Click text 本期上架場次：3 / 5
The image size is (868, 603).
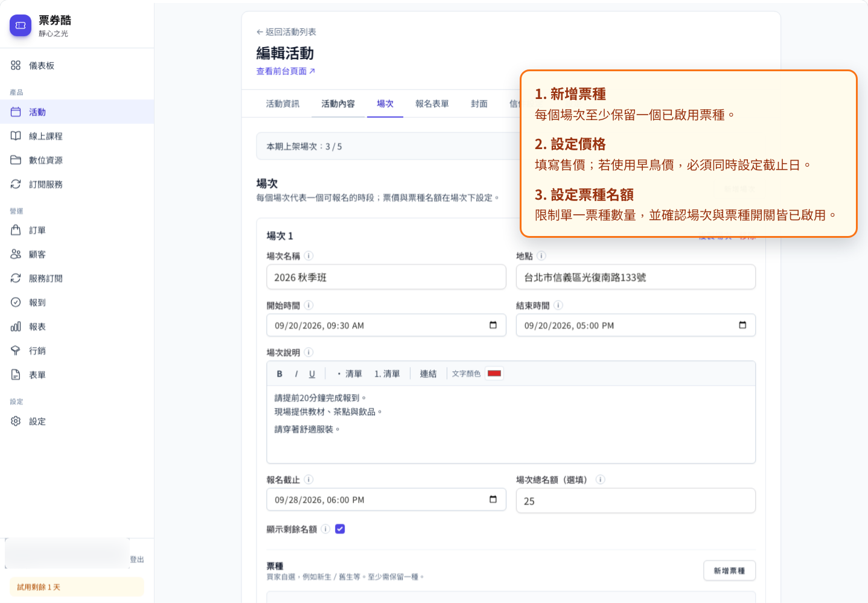304,147
